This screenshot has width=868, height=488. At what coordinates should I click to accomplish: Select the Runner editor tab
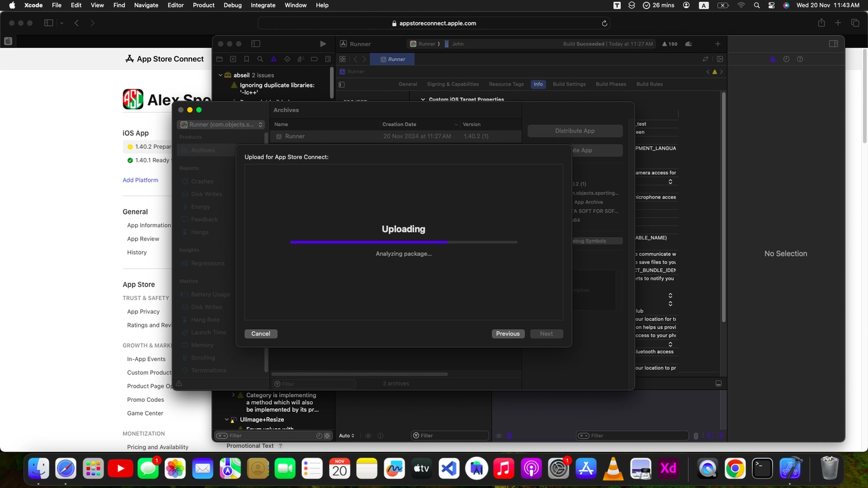[392, 60]
